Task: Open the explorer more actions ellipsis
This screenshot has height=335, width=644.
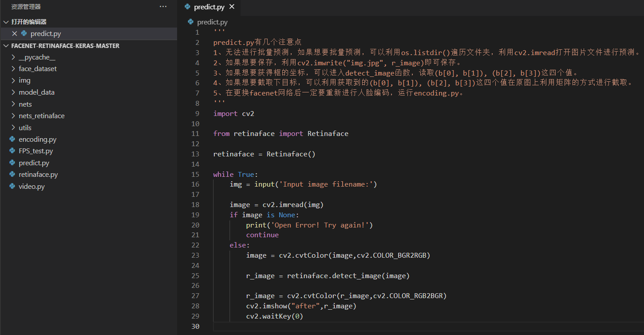Action: click(x=163, y=7)
